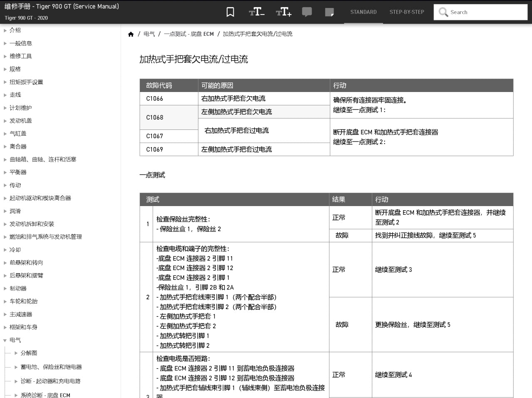Select the increase text size icon
The image size is (532, 398).
(x=283, y=12)
